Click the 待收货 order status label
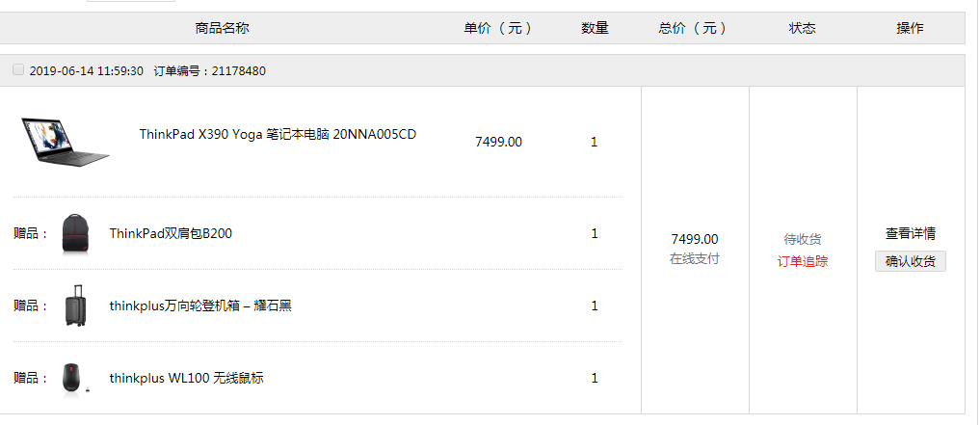This screenshot has height=425, width=980. pyautogui.click(x=803, y=239)
